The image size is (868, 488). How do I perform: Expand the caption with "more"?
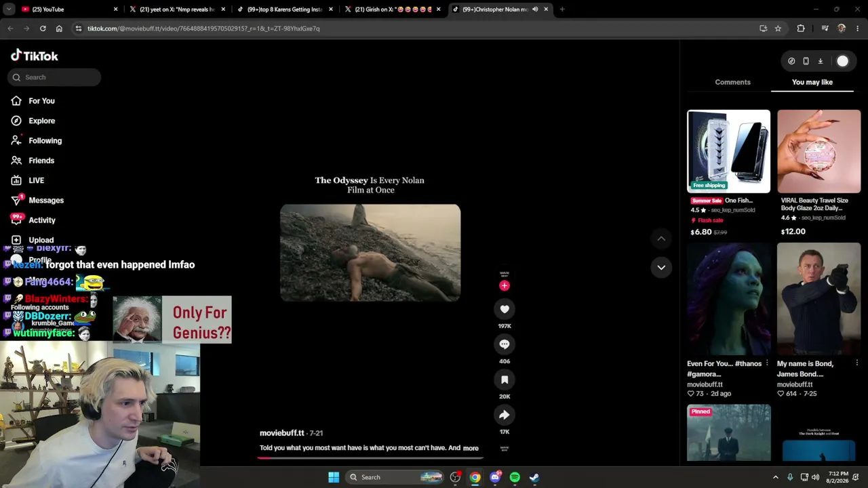pyautogui.click(x=471, y=448)
